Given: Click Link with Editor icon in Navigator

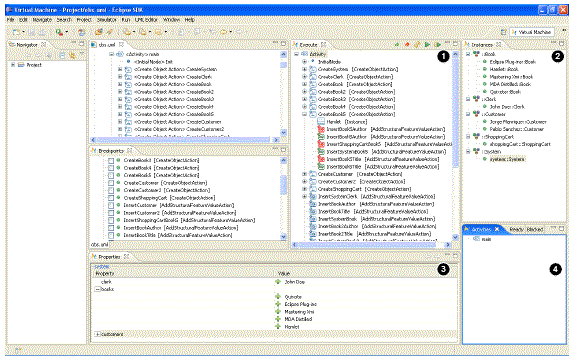Looking at the screenshot, I should click(x=72, y=55).
